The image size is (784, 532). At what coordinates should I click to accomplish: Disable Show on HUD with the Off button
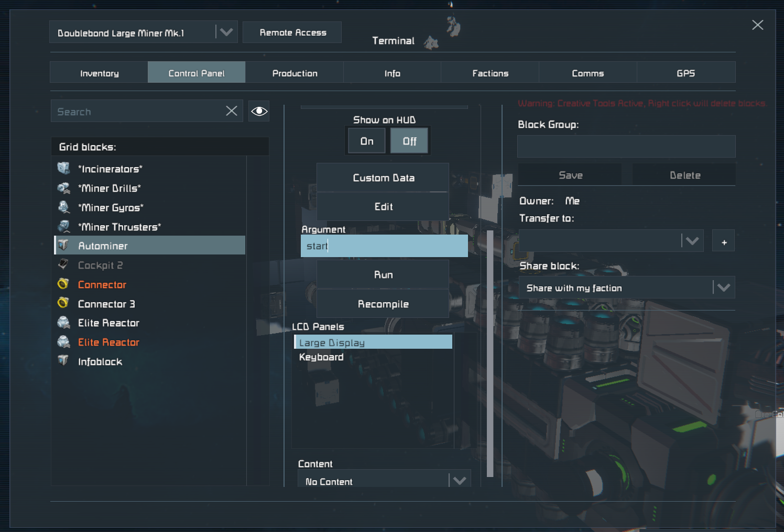[409, 140]
